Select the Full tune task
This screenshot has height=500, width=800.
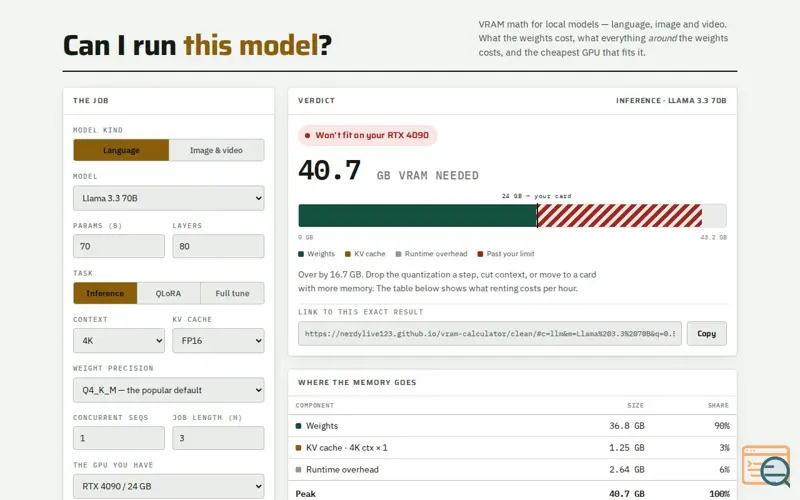(x=232, y=293)
